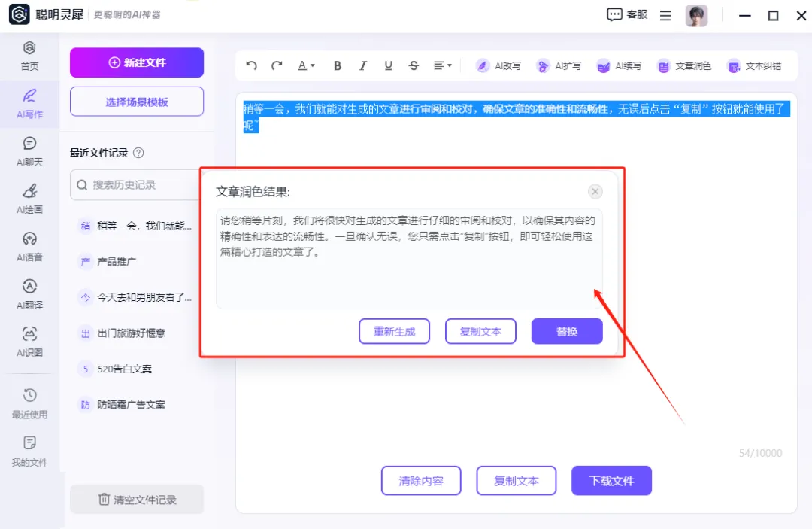Open AI翻译 from the sidebar
The height and width of the screenshot is (529, 812).
[29, 293]
